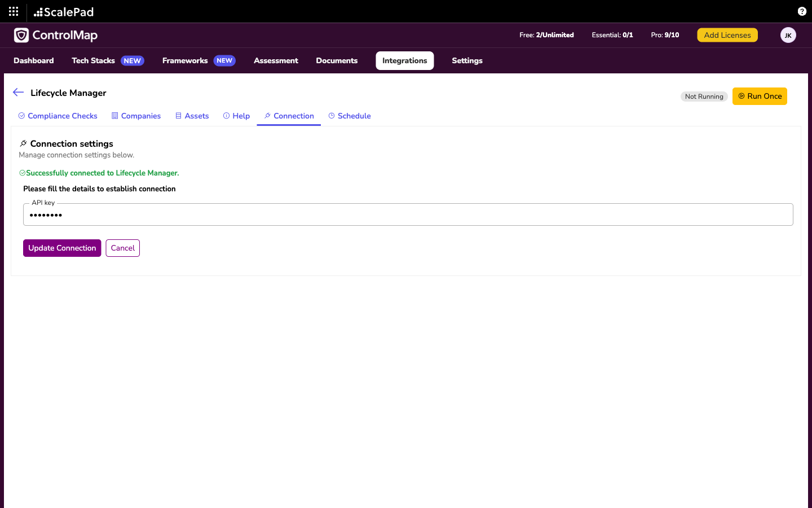Open the Help tab
Image resolution: width=812 pixels, height=508 pixels.
point(236,116)
